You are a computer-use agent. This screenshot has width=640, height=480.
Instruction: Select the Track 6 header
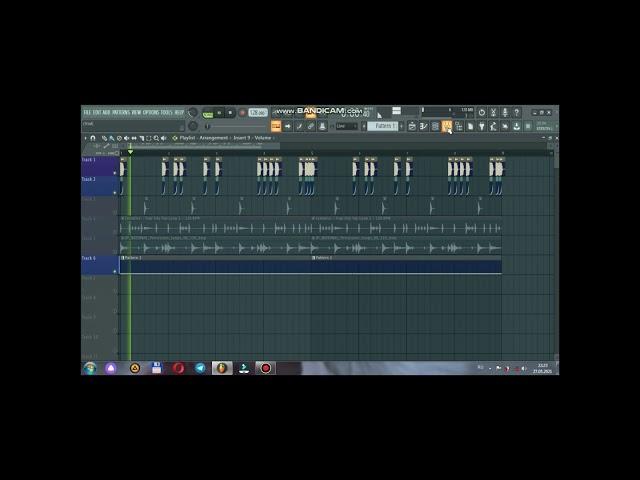tap(100, 264)
